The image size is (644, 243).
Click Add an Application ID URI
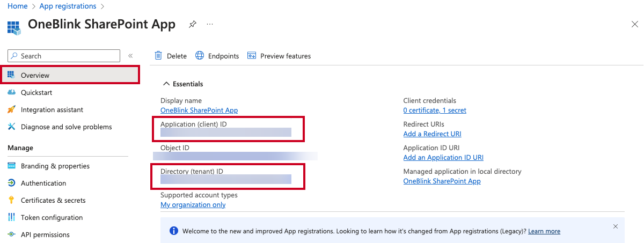click(443, 157)
